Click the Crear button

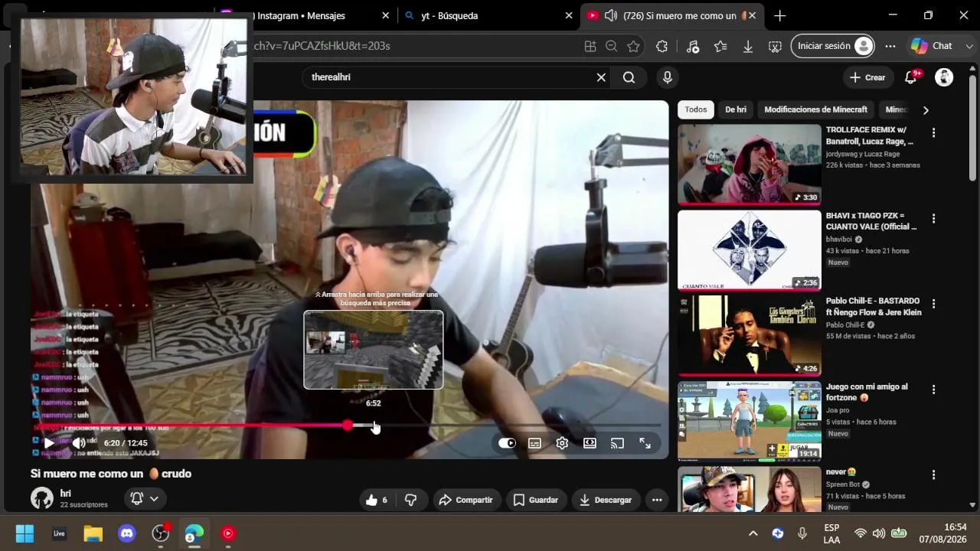tap(867, 77)
